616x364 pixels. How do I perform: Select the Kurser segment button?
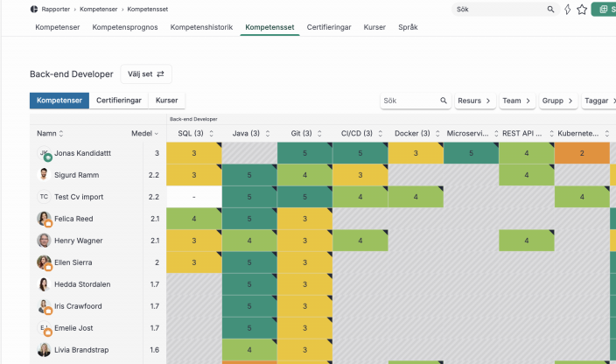pos(166,101)
